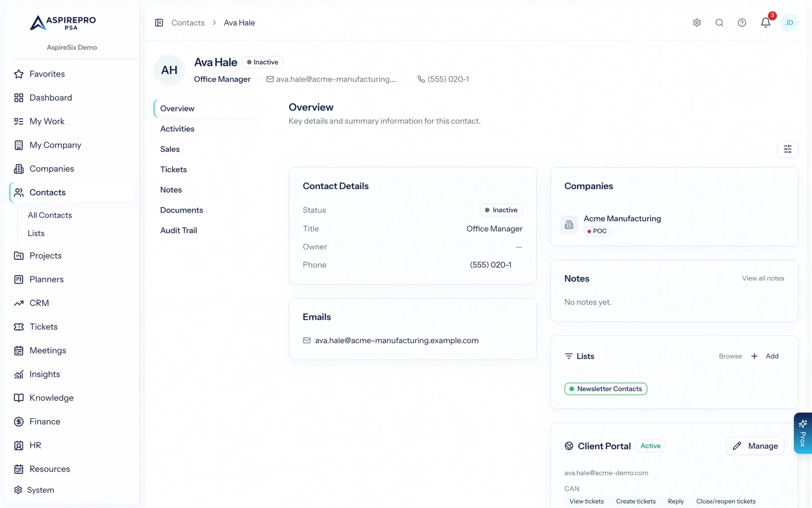Click the Newsletter Contacts list tag
The width and height of the screenshot is (812, 508).
[x=605, y=389]
